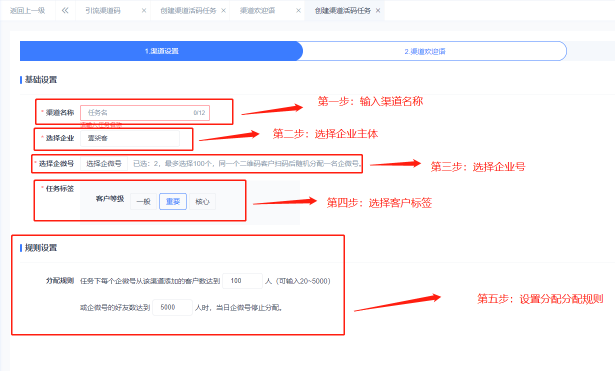Click the customer count field showing 100
Viewport: 615px width, 371px height.
coord(242,281)
